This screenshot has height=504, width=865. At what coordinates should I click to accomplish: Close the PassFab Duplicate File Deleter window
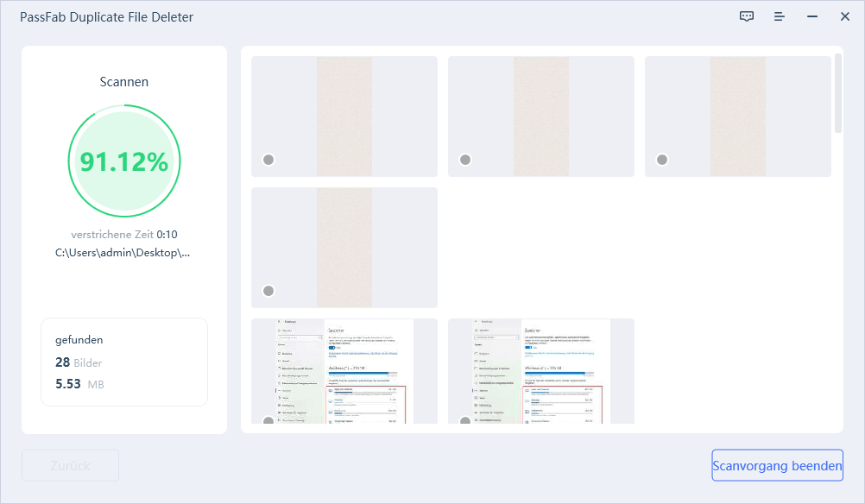(844, 16)
